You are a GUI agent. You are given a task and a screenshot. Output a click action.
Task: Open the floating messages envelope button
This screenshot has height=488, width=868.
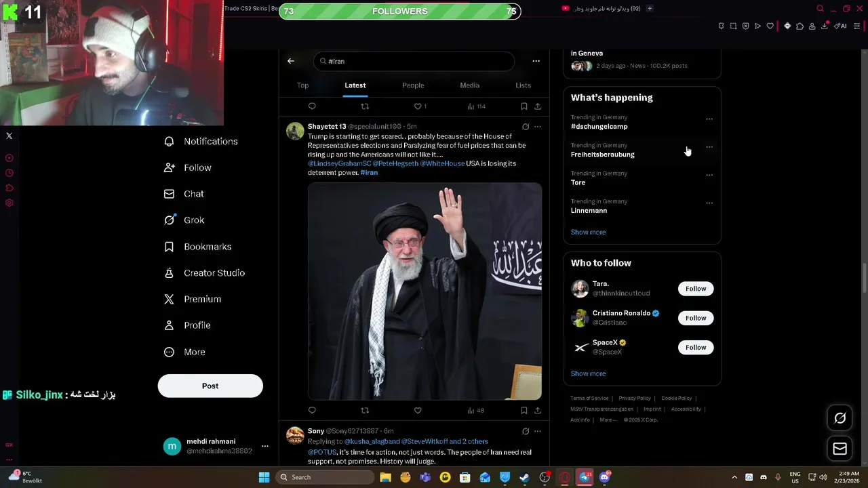[x=840, y=449]
